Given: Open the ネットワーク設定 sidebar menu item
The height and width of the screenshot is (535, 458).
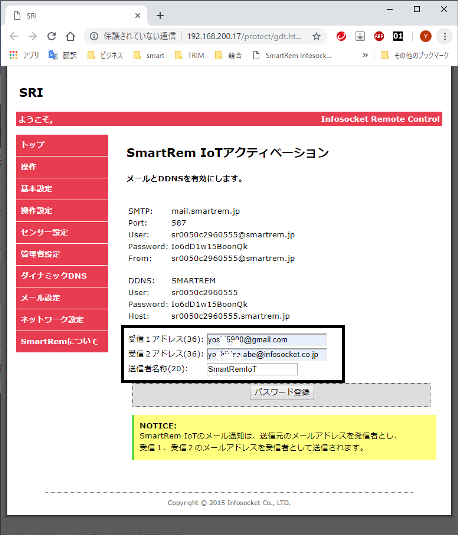Looking at the screenshot, I should [x=62, y=320].
